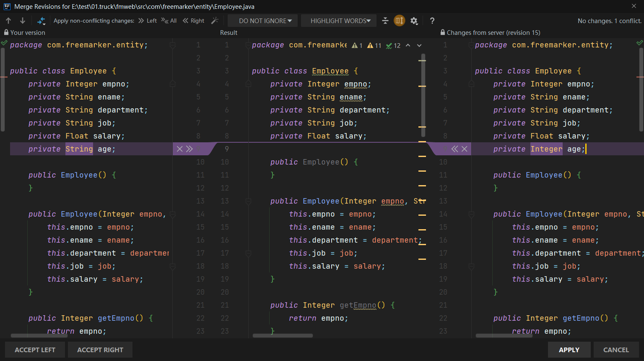Image resolution: width=644 pixels, height=361 pixels.
Task: Close the Merge Revisions dialog
Action: tap(634, 6)
